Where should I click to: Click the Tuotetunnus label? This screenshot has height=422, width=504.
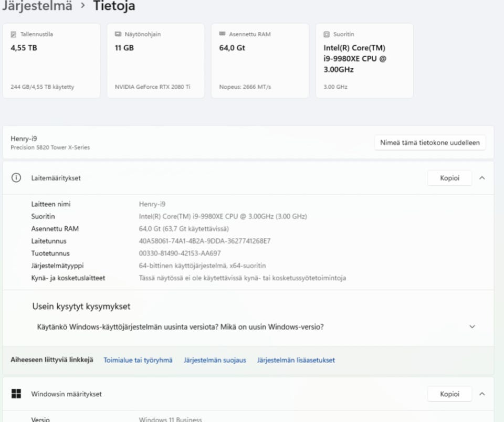[x=50, y=253]
